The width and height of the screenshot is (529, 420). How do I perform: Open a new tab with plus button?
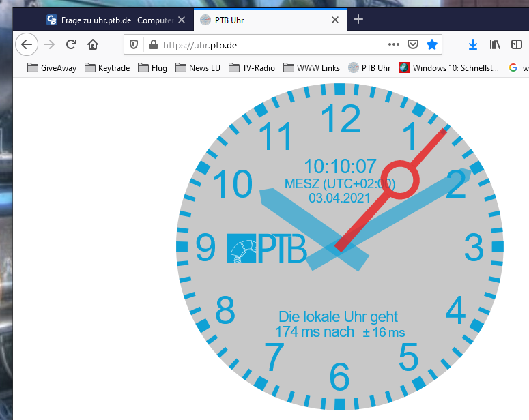(x=358, y=20)
